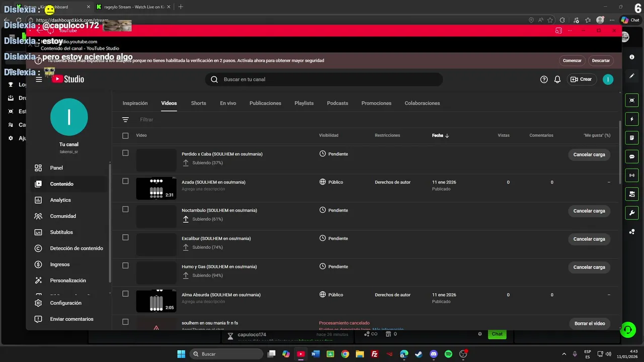The width and height of the screenshot is (644, 362).
Task: Select the Noctambulo video checkbox
Action: tap(125, 209)
